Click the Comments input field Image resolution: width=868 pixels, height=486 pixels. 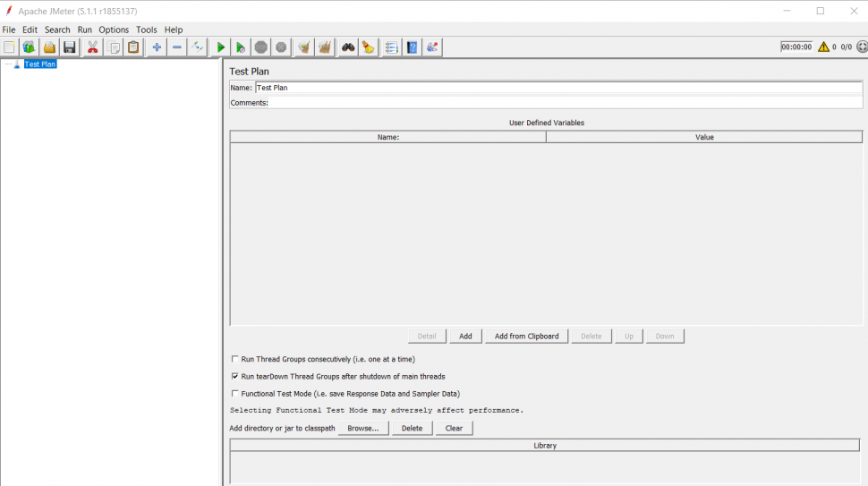tap(566, 102)
